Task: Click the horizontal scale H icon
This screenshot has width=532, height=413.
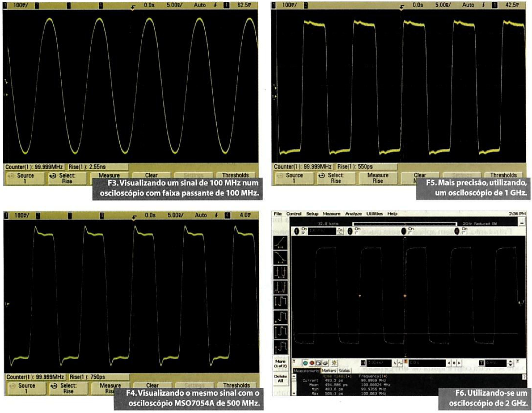Action: pos(363,362)
